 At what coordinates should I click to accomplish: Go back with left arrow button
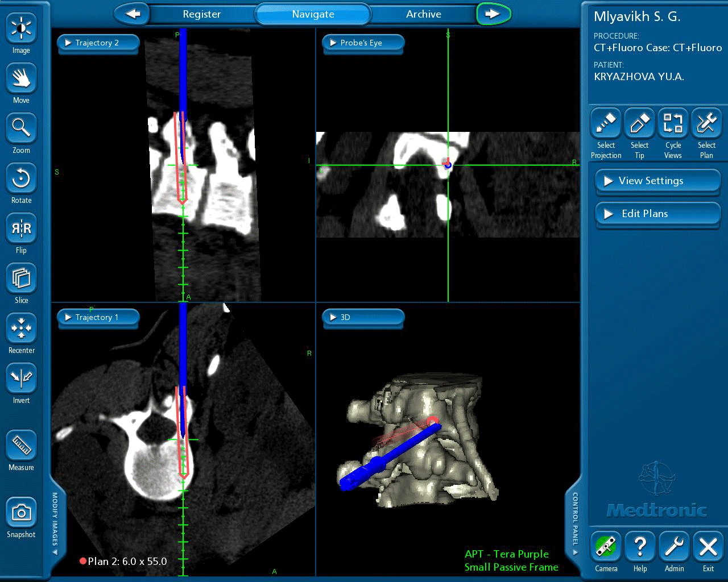132,14
